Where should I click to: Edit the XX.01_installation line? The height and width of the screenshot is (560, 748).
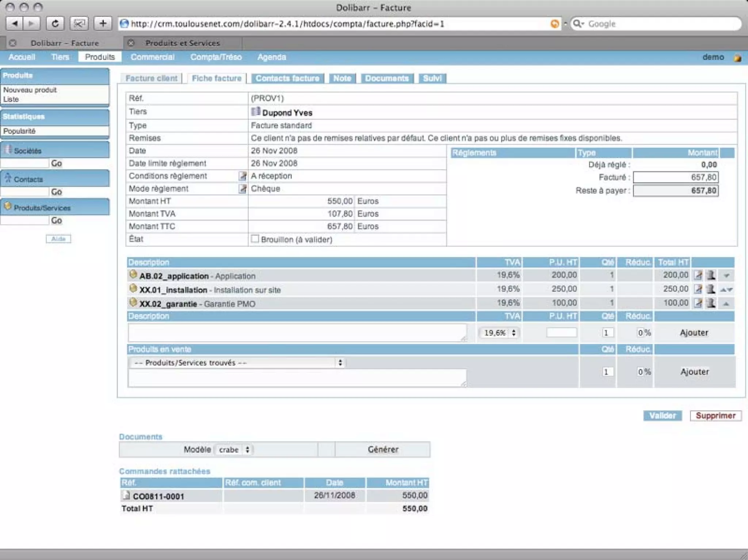click(x=698, y=289)
